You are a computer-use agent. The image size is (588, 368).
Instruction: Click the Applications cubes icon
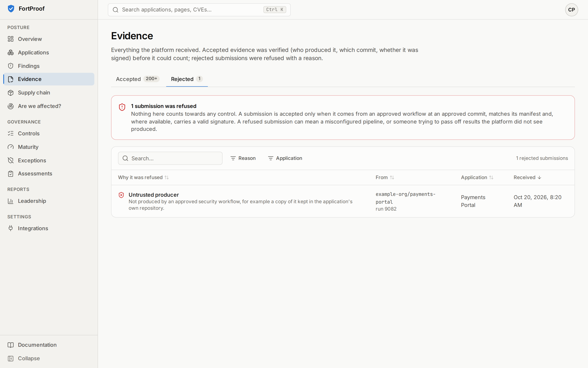(x=10, y=52)
